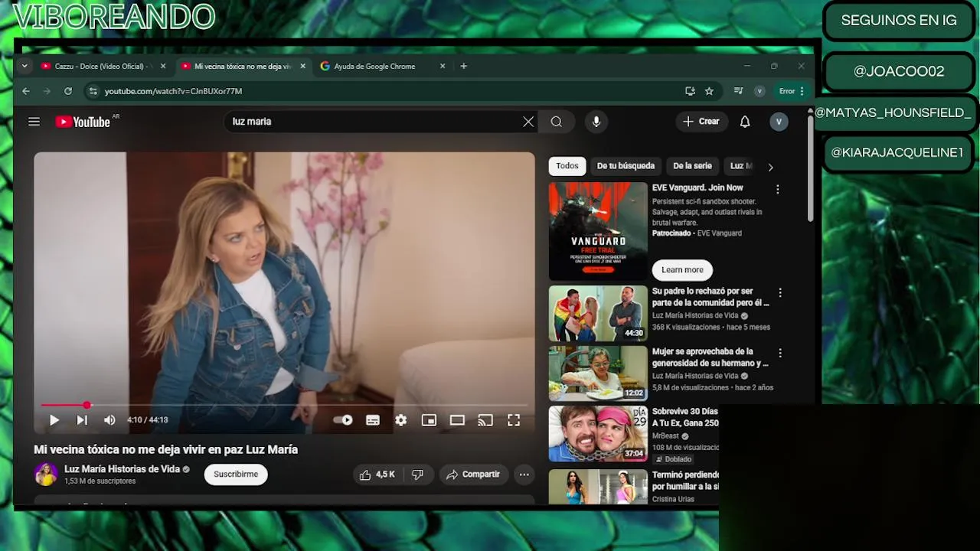Seek on the video progress bar
Image resolution: width=980 pixels, height=551 pixels.
point(284,405)
